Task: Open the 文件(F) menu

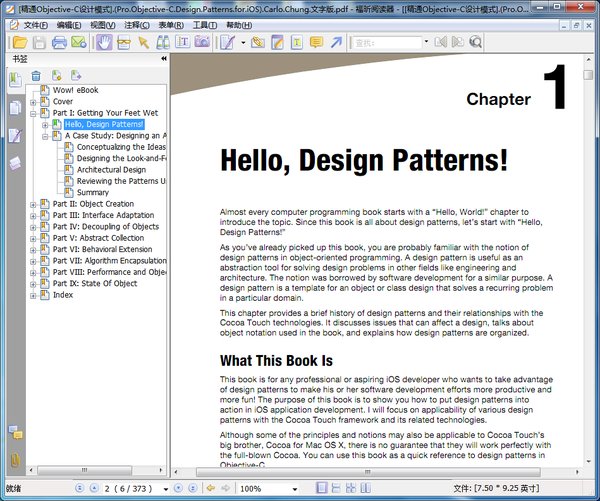Action: (35, 24)
